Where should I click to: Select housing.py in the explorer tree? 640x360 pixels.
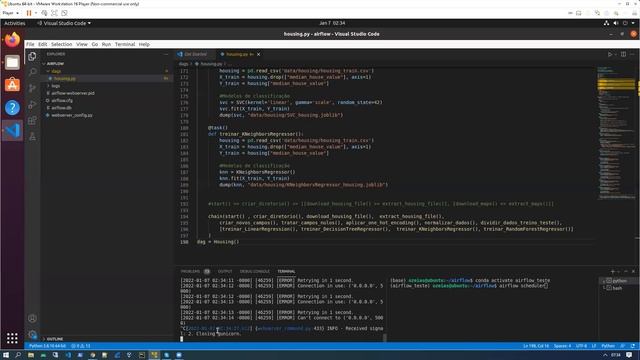coord(108,78)
